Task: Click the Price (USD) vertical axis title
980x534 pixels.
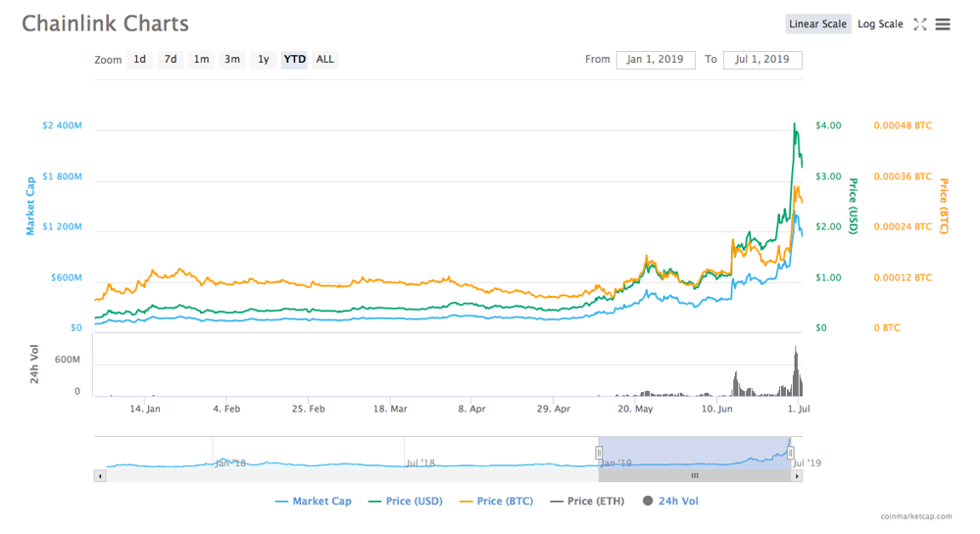Action: [x=854, y=206]
